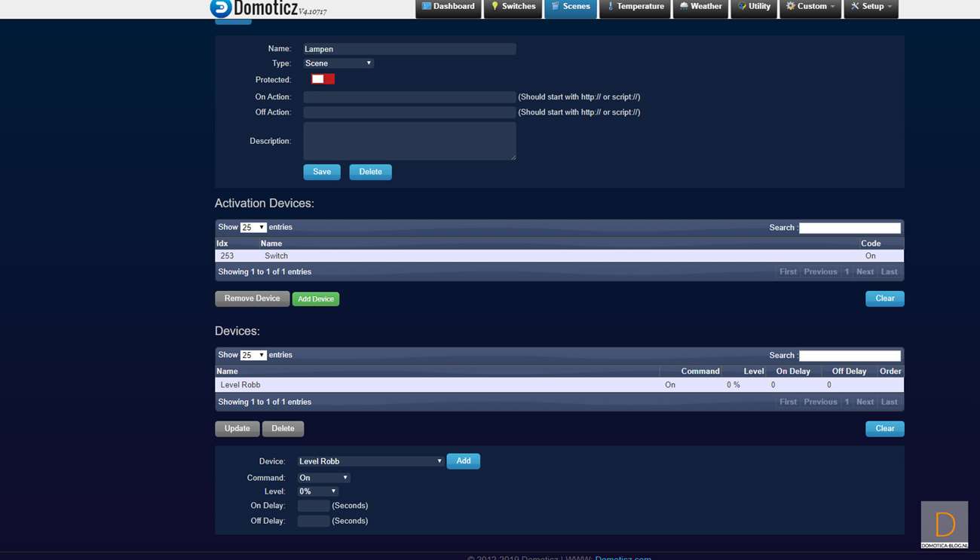Expand the Custom menu
The width and height of the screenshot is (980, 560).
coord(810,8)
